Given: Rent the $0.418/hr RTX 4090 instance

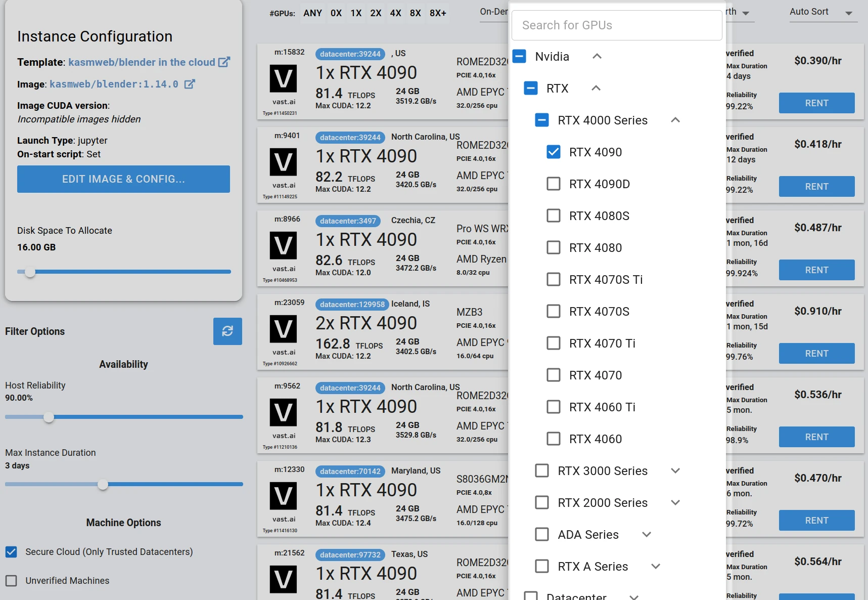Looking at the screenshot, I should (x=816, y=187).
